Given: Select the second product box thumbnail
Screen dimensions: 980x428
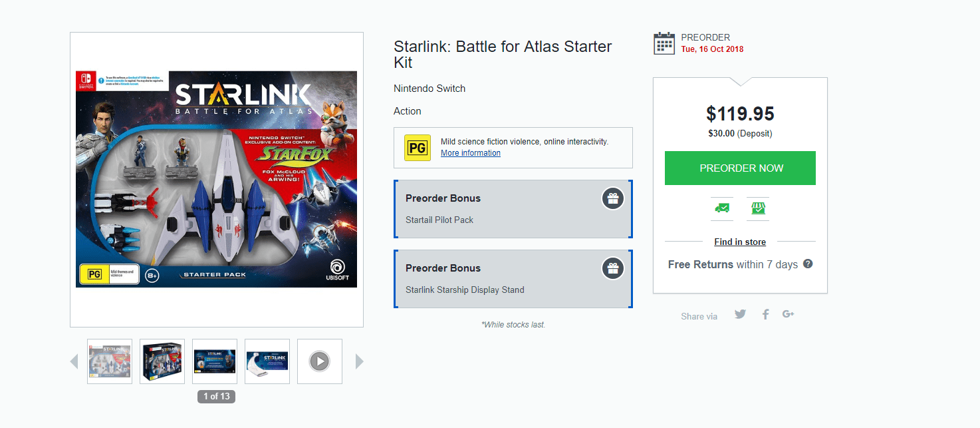Looking at the screenshot, I should point(162,361).
